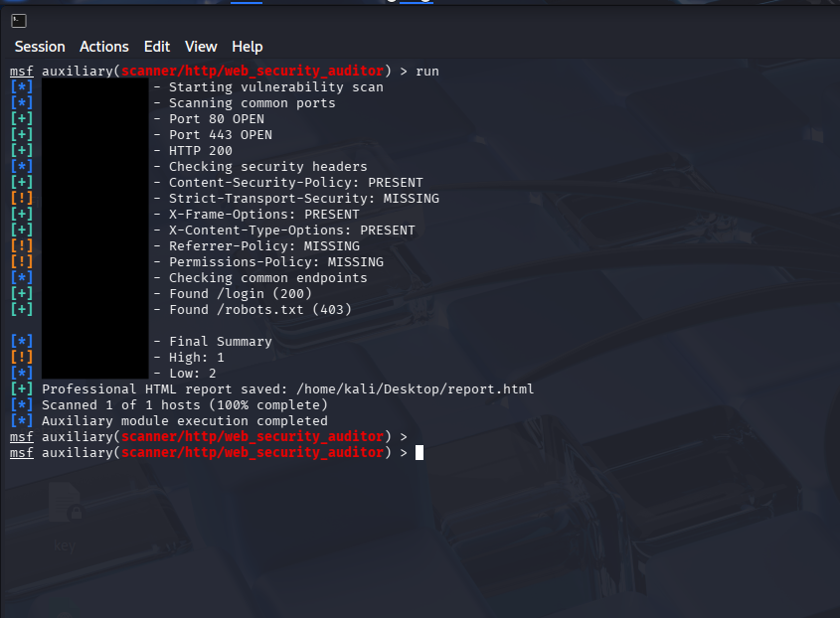This screenshot has width=840, height=618.
Task: Click the 'Low: 2' summary line
Action: [192, 374]
